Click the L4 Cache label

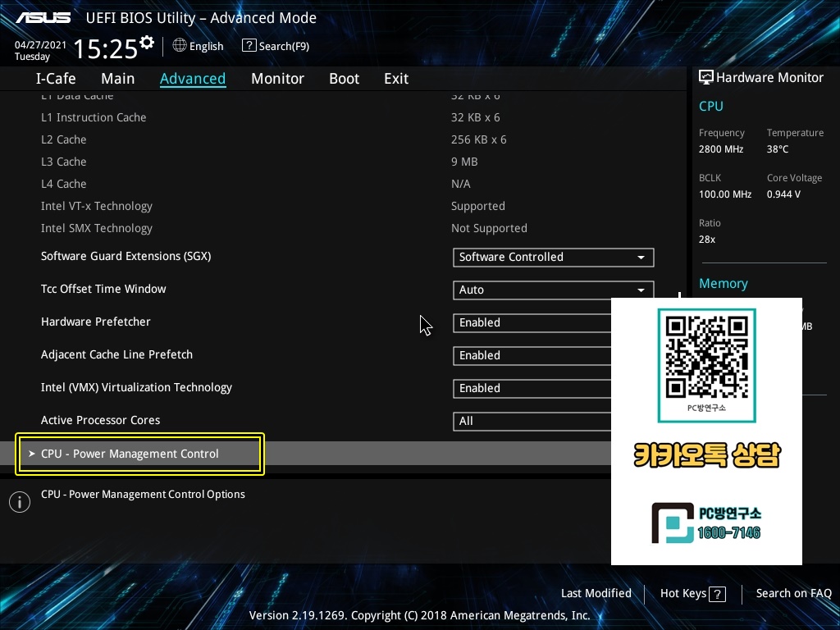click(64, 184)
